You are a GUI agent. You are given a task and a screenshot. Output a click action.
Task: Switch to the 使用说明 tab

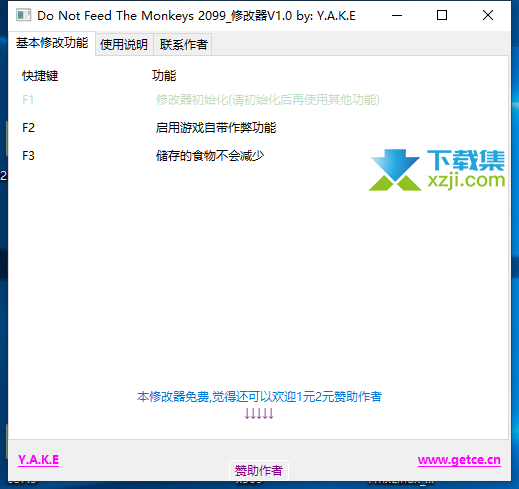point(124,44)
